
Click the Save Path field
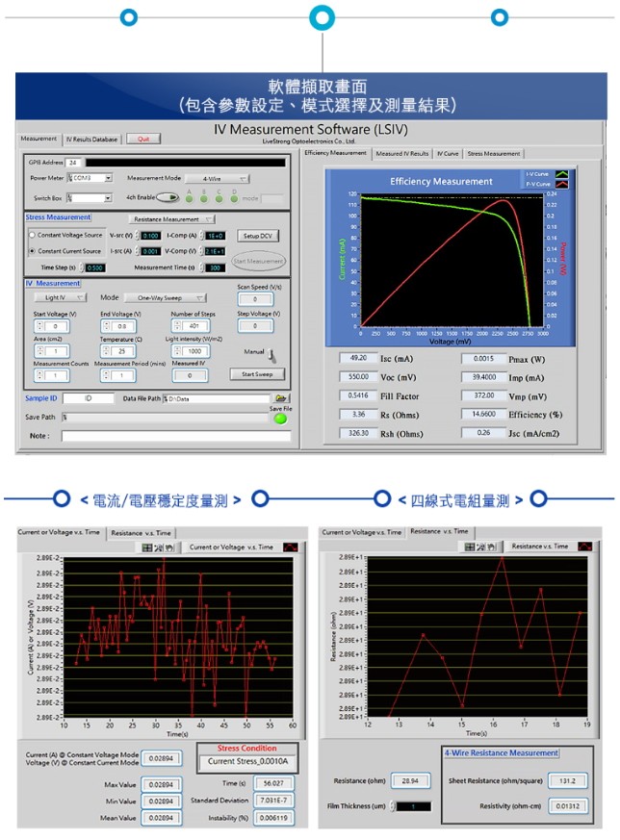coord(165,418)
